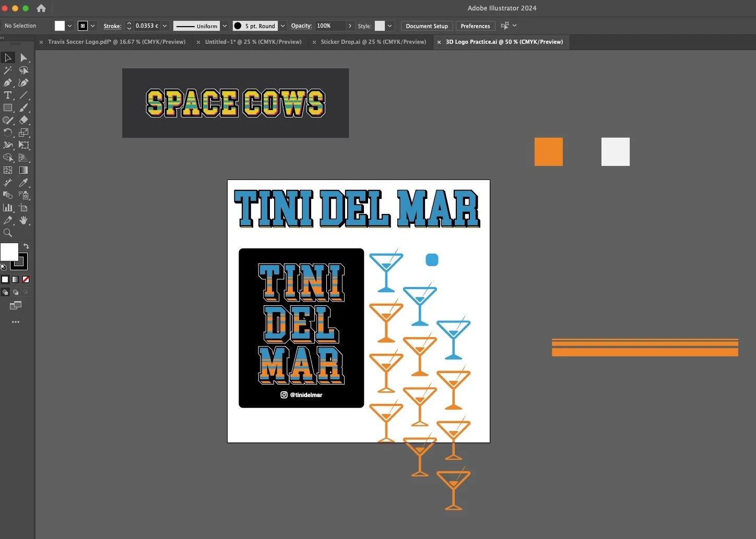Enable Draw Normal mode
The image size is (756, 539).
point(5,292)
